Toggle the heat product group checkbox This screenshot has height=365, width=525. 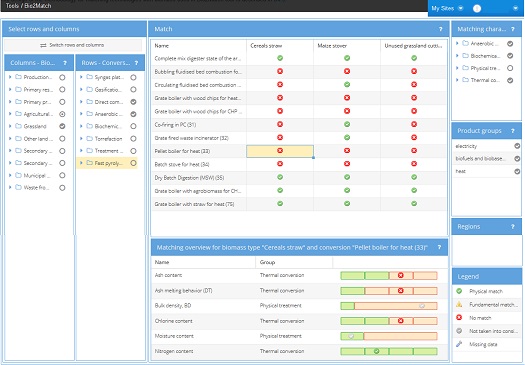click(517, 171)
